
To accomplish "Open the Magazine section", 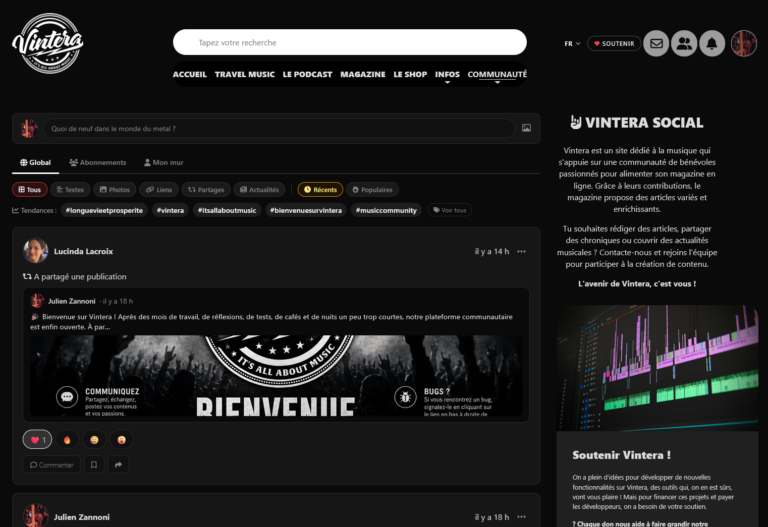I will 362,74.
